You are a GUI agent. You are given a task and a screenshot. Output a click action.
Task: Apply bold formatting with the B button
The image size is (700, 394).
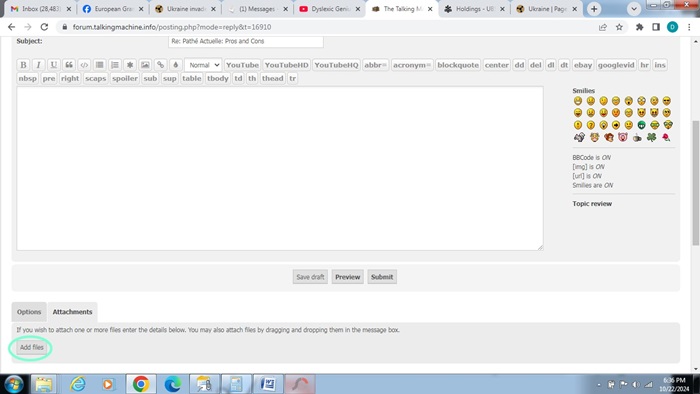pos(23,65)
